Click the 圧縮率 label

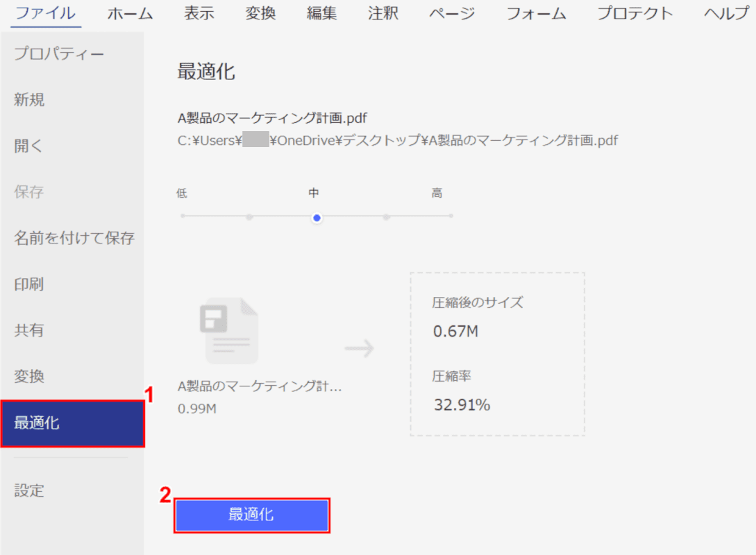pos(451,376)
